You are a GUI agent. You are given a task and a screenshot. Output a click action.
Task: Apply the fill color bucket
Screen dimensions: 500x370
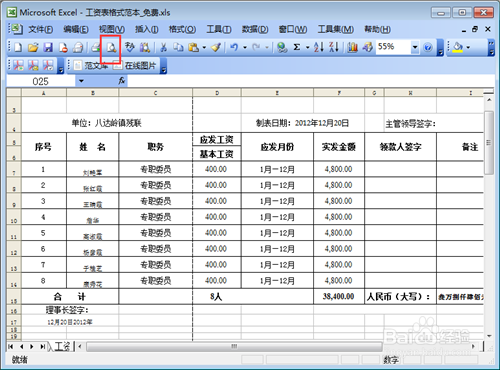click(458, 48)
